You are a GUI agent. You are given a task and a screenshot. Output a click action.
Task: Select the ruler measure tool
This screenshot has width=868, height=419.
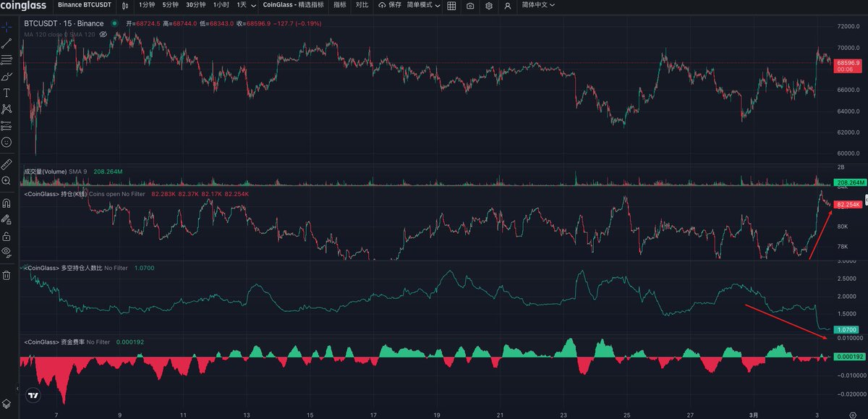click(7, 164)
